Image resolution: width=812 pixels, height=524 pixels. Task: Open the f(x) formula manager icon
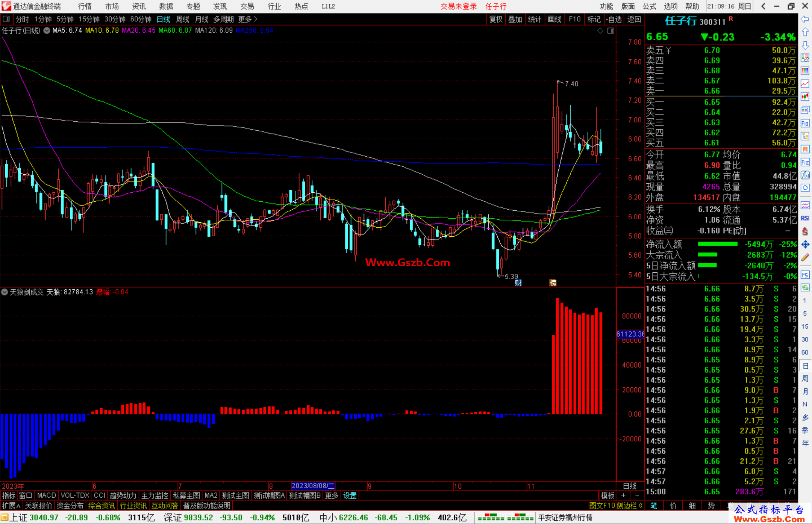tap(805, 175)
